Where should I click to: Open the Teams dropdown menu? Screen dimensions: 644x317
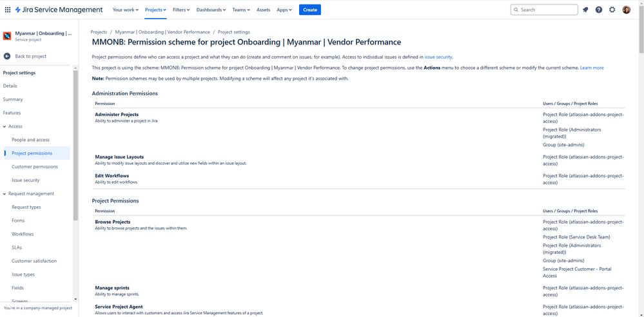(241, 10)
